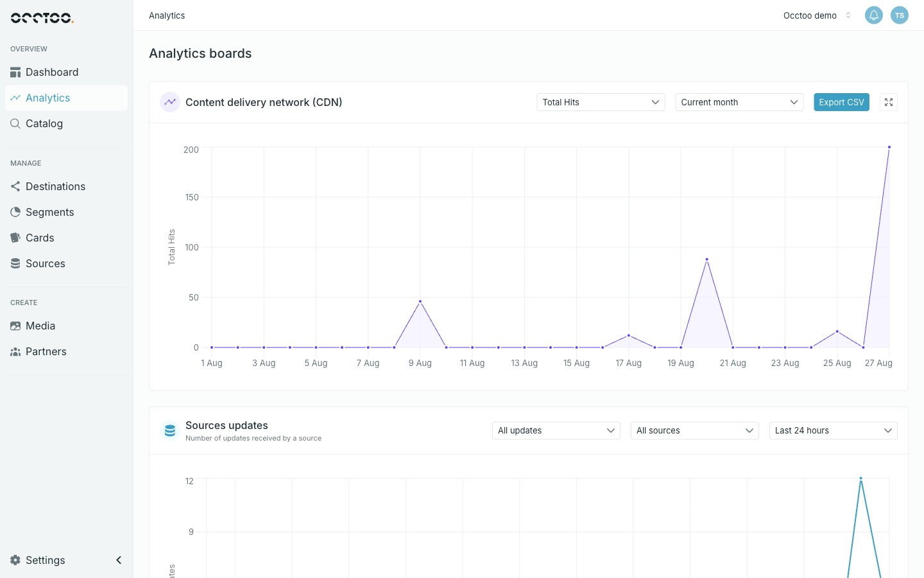
Task: Click the '1 Aug' axis label
Action: point(212,363)
